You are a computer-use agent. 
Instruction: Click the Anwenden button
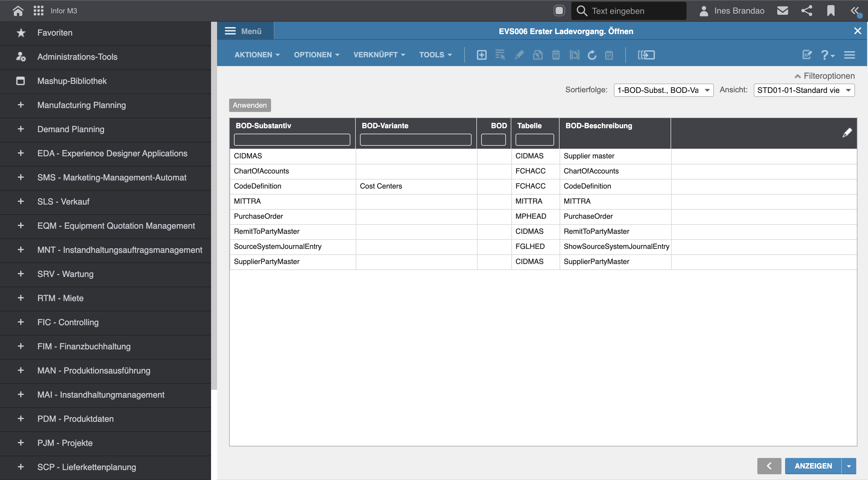[250, 105]
